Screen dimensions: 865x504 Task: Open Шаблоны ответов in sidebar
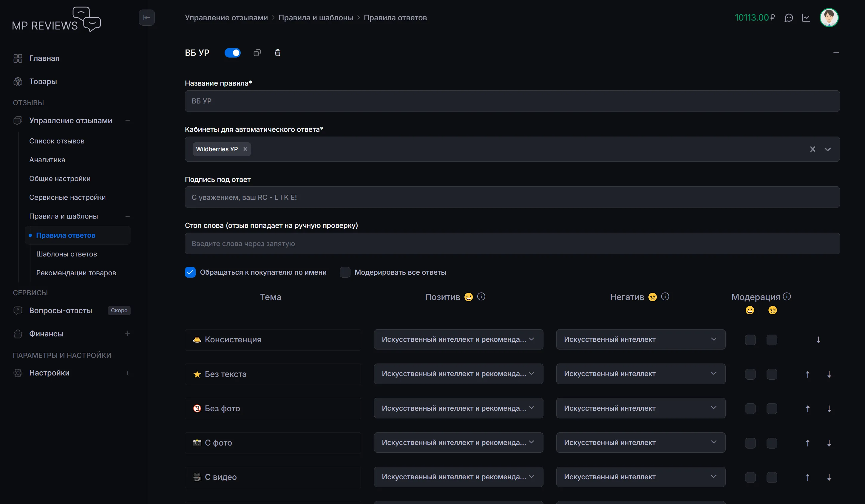point(67,254)
